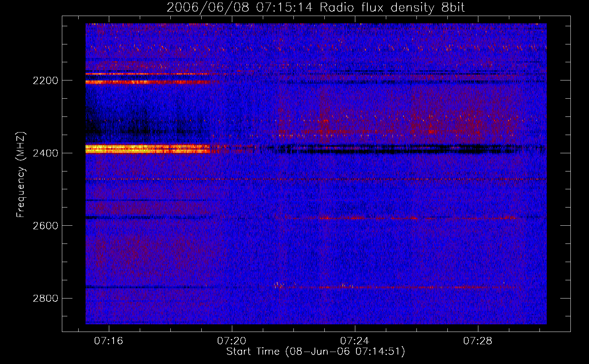The height and width of the screenshot is (364, 589).
Task: Click the 2400 frequency tick label
Action: (x=46, y=153)
